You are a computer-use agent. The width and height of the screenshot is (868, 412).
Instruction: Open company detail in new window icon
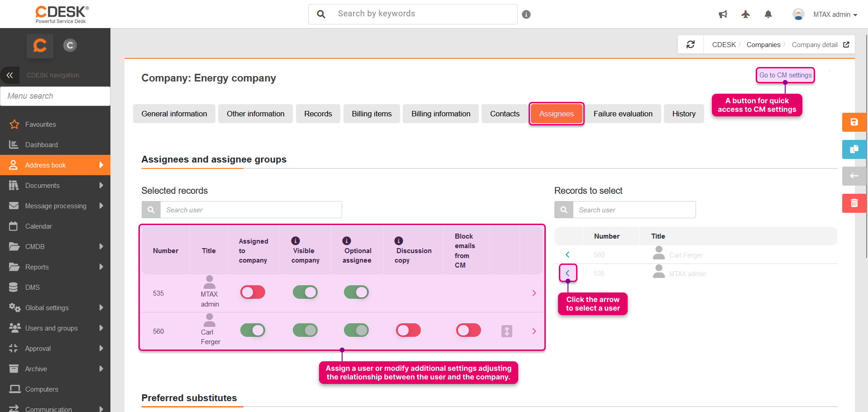[x=846, y=44]
